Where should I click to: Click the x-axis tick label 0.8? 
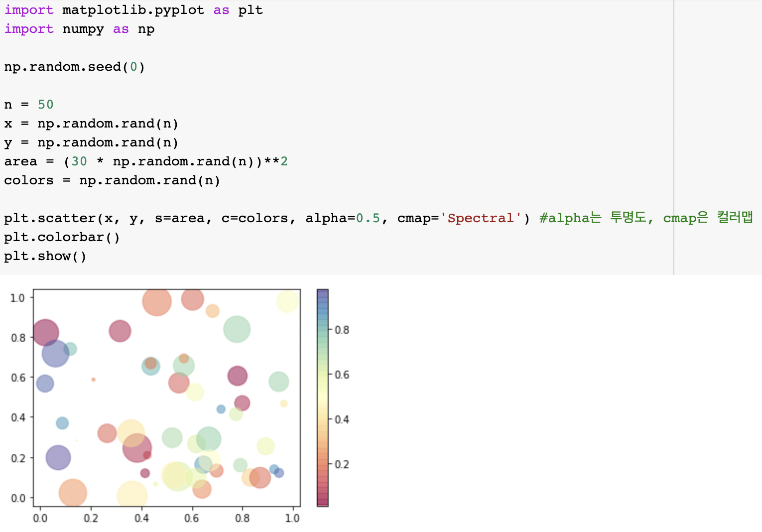tap(243, 518)
